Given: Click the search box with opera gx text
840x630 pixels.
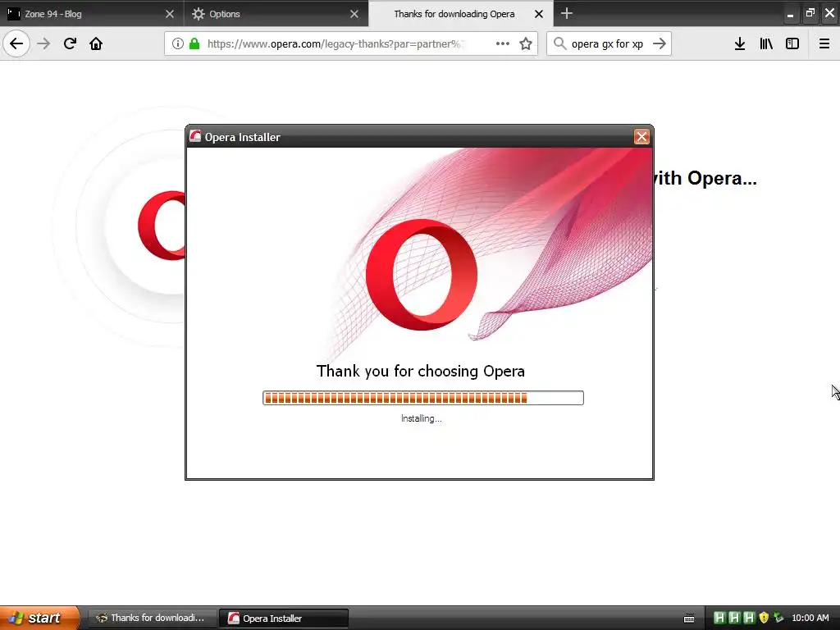Looking at the screenshot, I should tap(607, 43).
